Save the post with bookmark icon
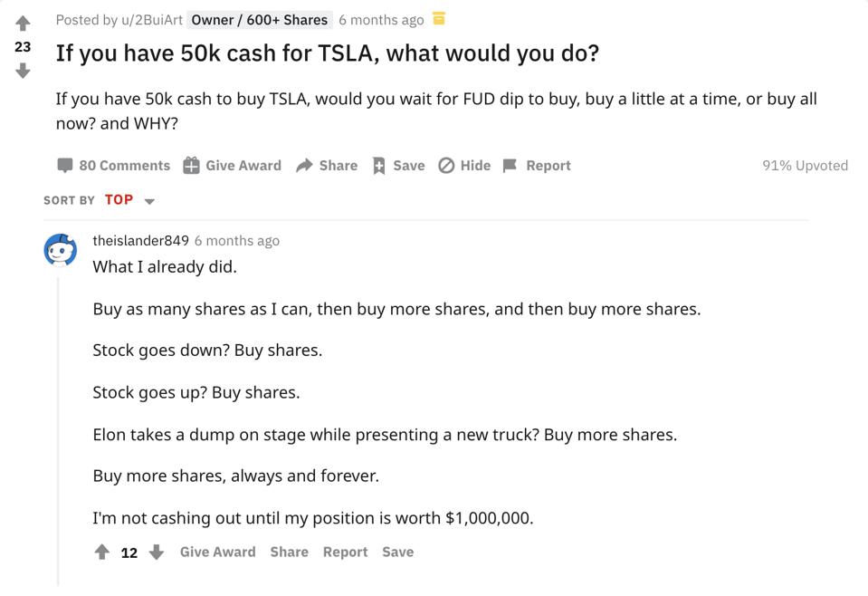 398,166
